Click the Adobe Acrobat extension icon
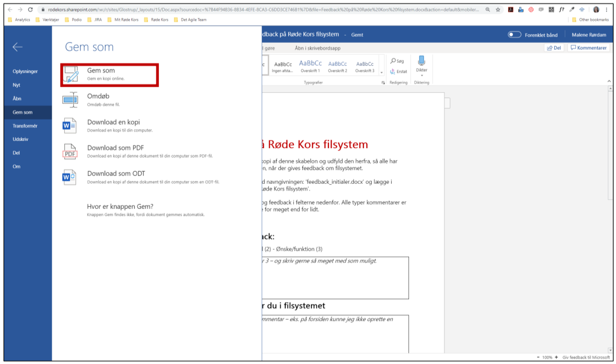 point(510,9)
